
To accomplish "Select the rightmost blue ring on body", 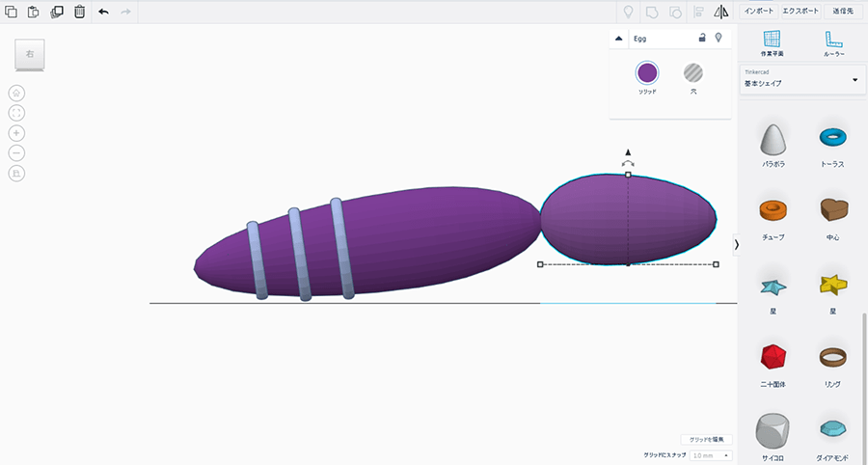I will pyautogui.click(x=342, y=248).
